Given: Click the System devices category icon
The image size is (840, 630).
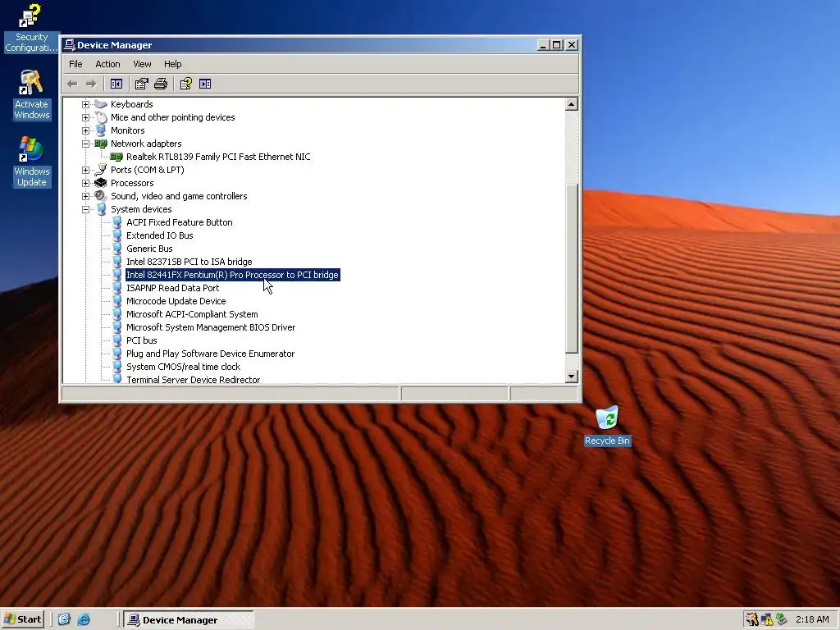Looking at the screenshot, I should pos(101,209).
